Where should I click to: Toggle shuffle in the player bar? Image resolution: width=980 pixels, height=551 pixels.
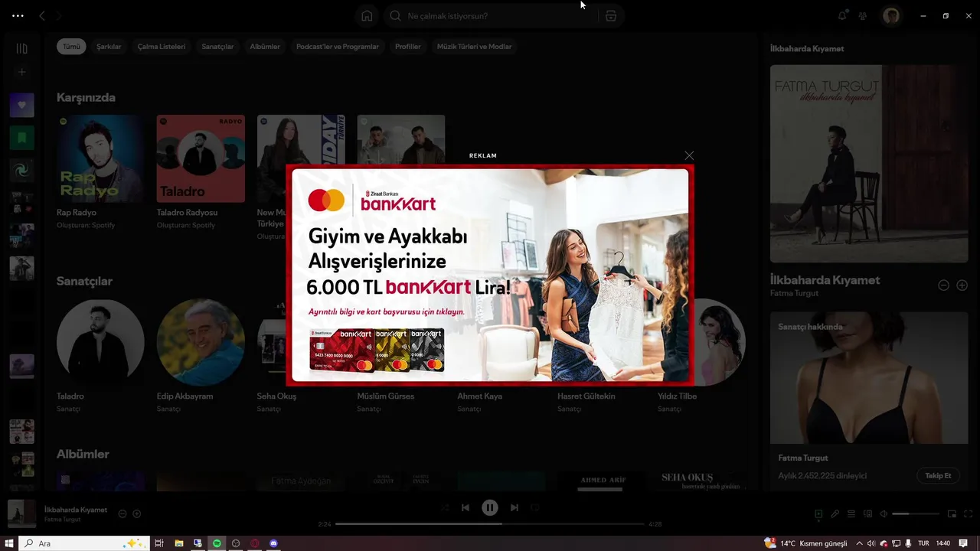coord(445,507)
